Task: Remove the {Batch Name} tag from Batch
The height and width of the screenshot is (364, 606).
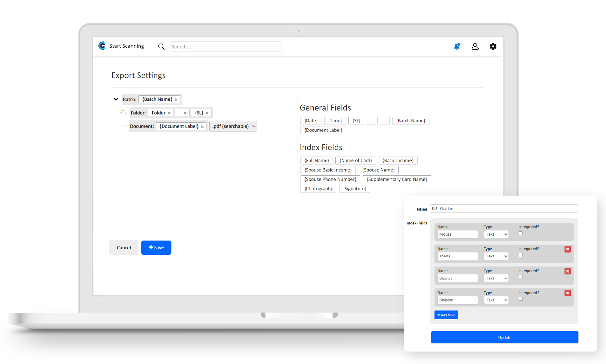Action: pos(176,99)
